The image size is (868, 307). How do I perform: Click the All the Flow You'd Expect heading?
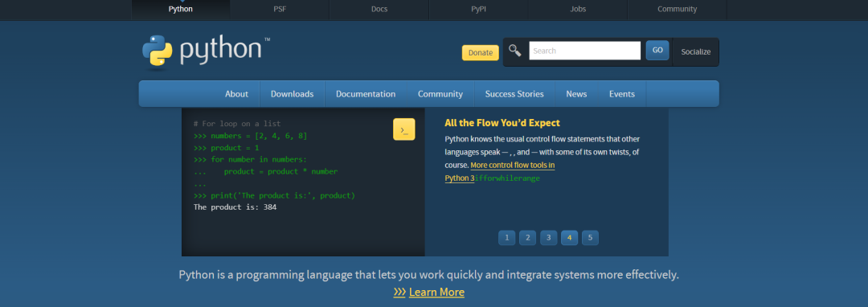[502, 123]
